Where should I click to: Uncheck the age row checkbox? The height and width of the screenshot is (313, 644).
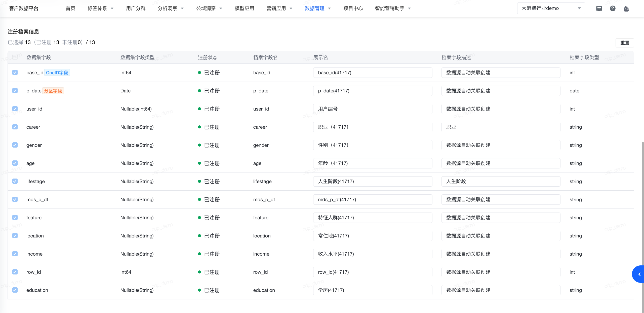[x=15, y=163]
